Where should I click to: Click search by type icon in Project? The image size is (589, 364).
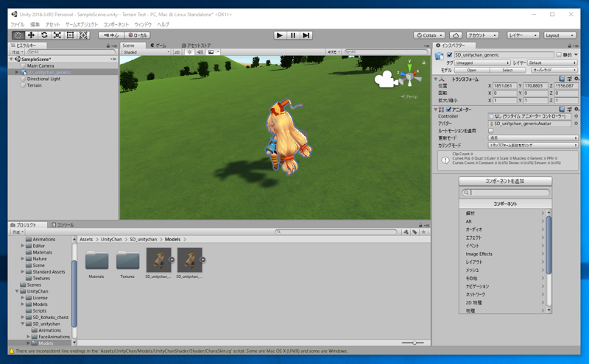point(406,232)
